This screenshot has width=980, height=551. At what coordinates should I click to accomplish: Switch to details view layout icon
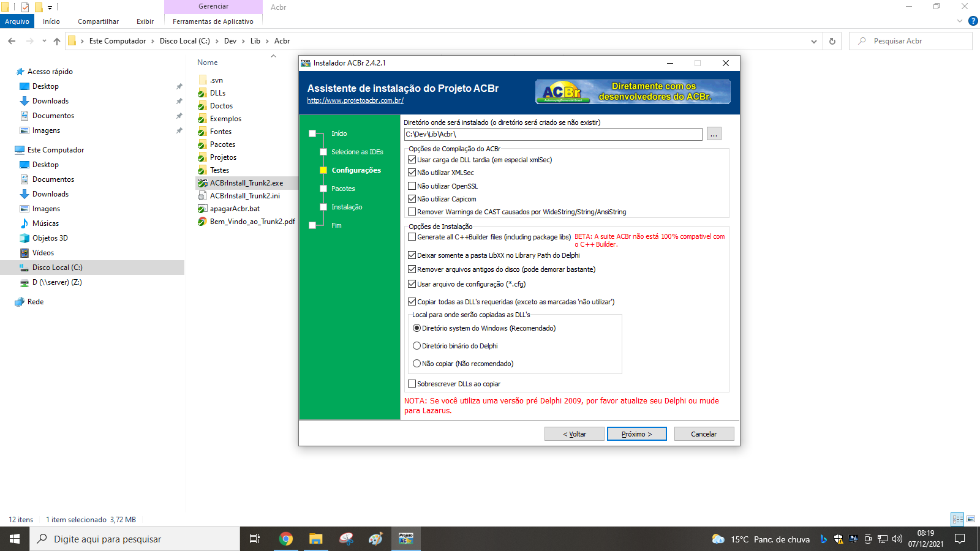[x=957, y=519]
